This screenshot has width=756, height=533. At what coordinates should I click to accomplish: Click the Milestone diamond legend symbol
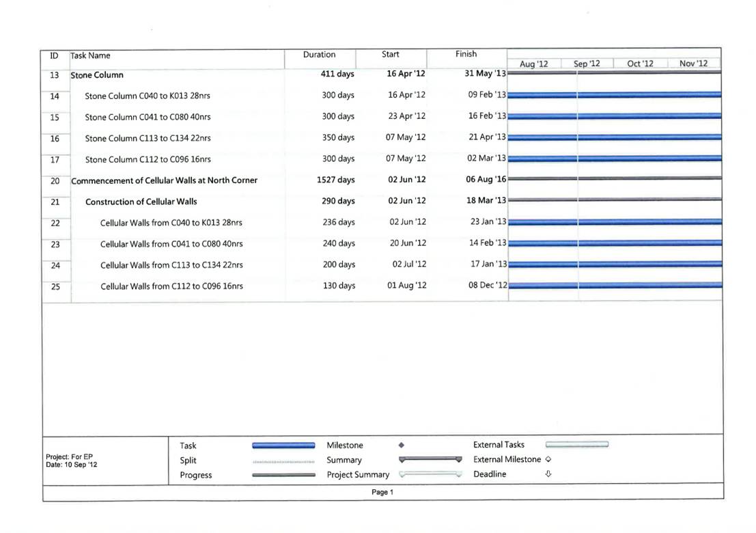pos(401,446)
